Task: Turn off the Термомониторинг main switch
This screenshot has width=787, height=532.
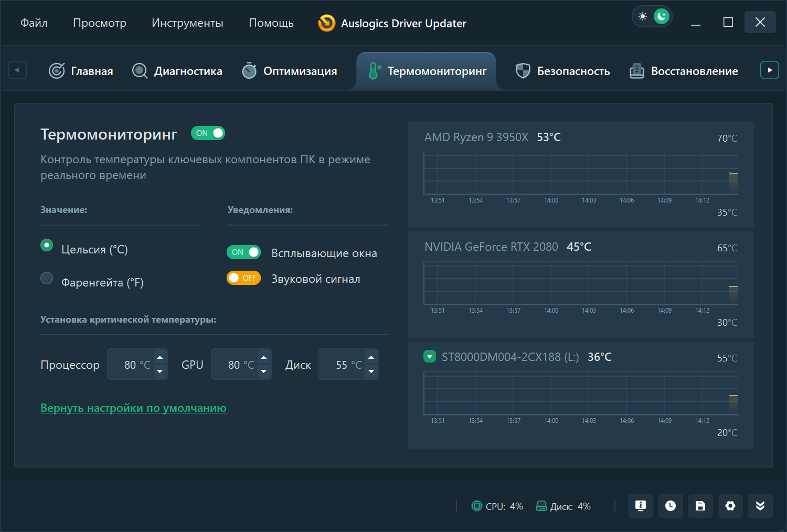Action: [x=208, y=133]
